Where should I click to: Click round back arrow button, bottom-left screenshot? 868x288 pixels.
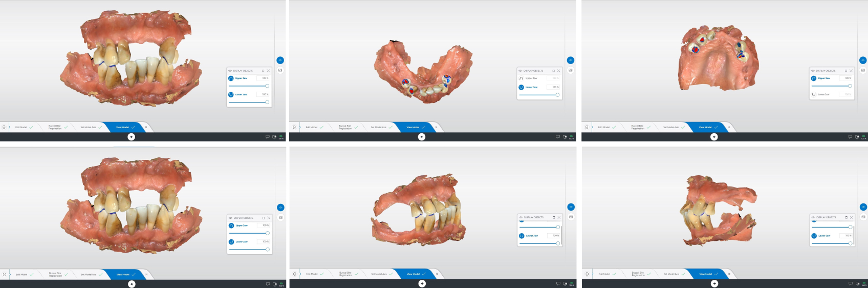click(x=132, y=284)
